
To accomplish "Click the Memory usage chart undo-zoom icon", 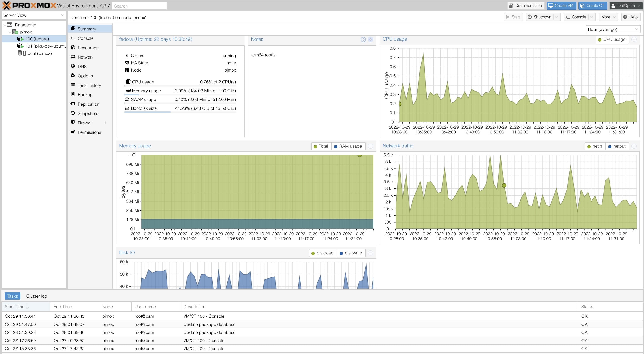I will point(370,146).
